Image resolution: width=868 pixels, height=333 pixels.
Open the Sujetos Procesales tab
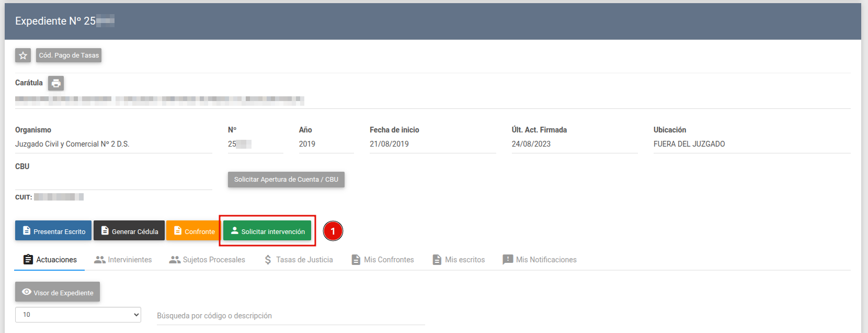(x=207, y=260)
